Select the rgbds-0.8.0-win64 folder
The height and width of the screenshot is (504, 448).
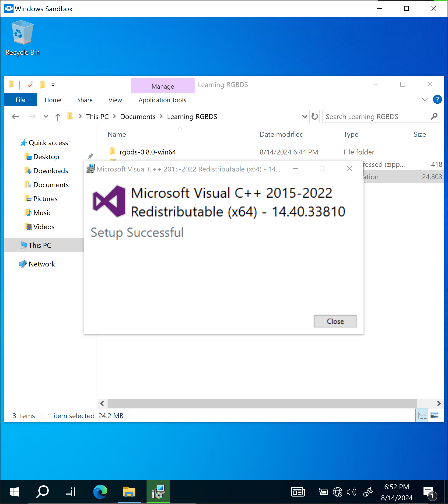pyautogui.click(x=147, y=152)
